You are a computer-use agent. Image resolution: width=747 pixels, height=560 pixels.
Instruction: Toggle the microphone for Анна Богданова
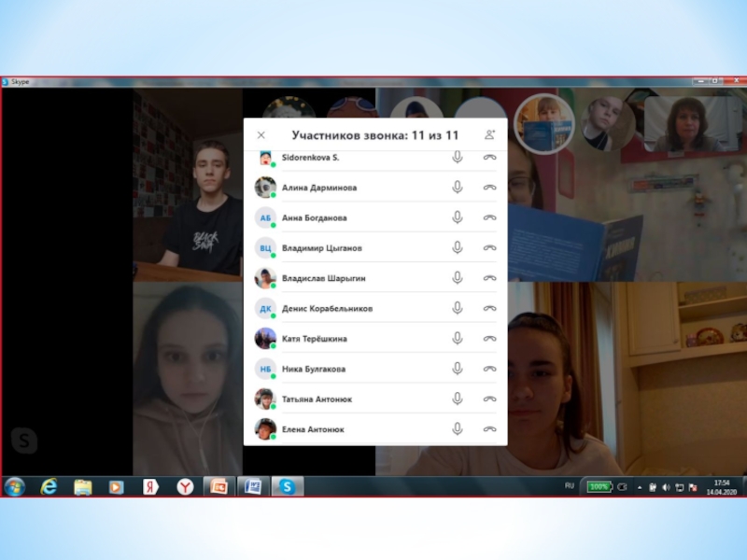(458, 217)
